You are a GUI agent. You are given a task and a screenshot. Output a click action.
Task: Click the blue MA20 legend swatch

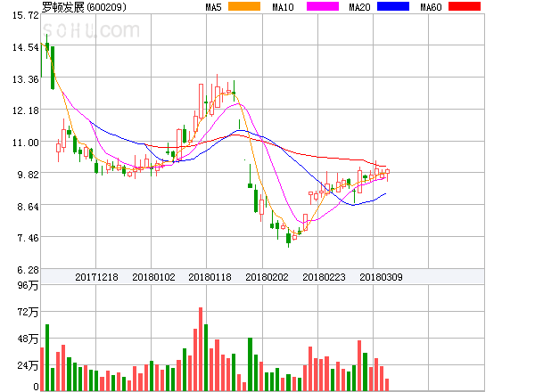click(x=393, y=6)
